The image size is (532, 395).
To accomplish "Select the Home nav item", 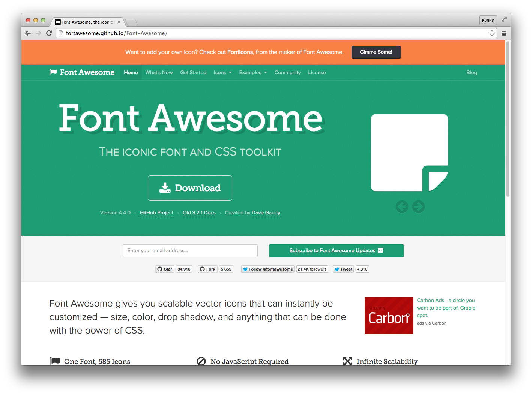I will coord(131,73).
